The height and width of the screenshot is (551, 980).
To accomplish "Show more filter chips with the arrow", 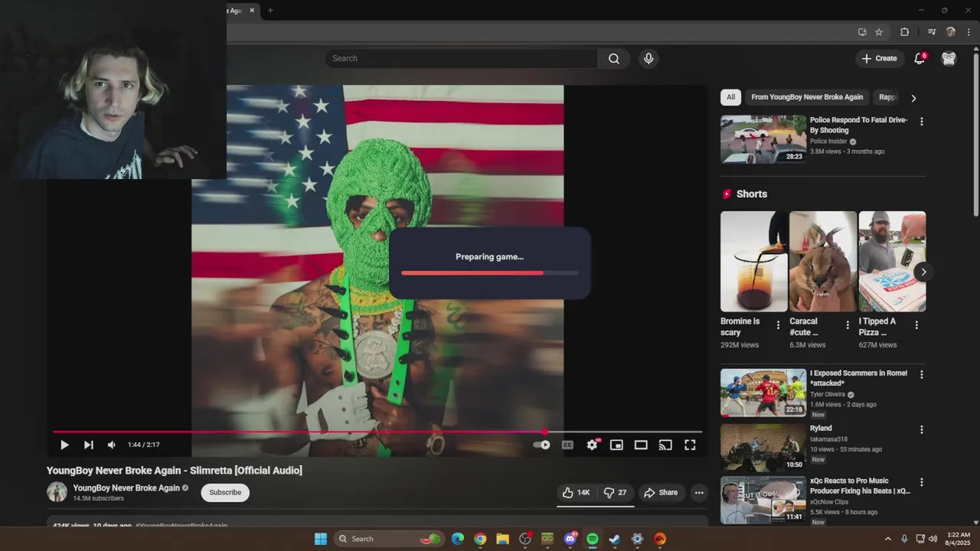I will click(913, 98).
